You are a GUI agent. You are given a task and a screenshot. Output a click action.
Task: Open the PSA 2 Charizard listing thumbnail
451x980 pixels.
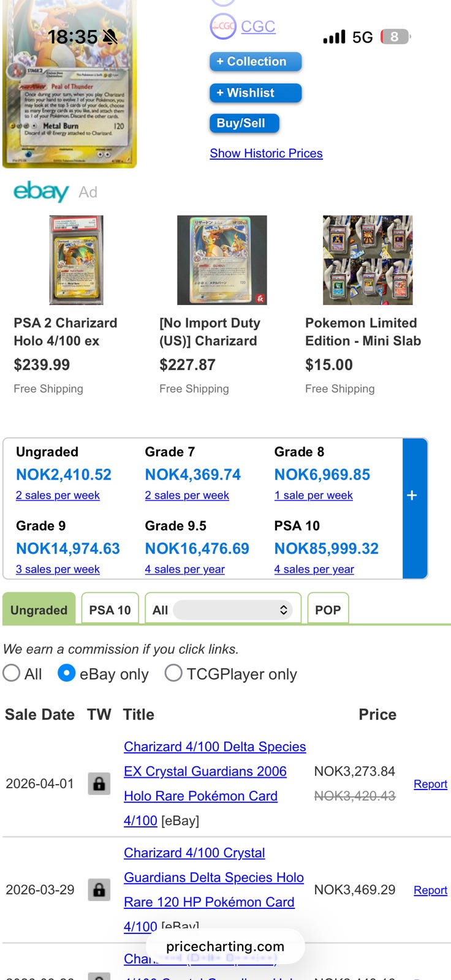click(76, 260)
